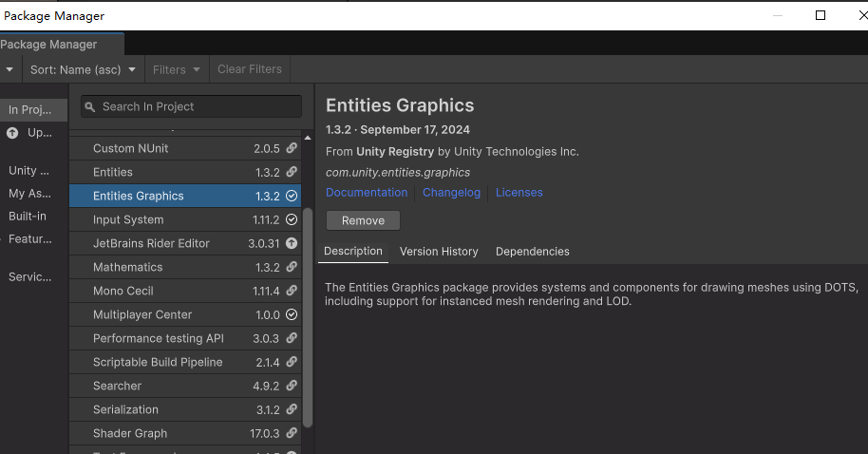The height and width of the screenshot is (454, 868).
Task: Click the link icon in the Shader Graph row
Action: (x=292, y=433)
